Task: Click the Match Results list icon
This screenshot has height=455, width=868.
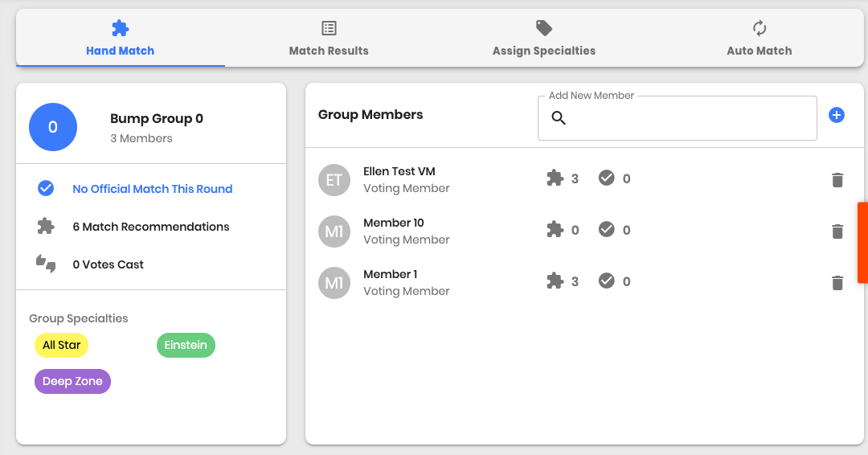Action: [329, 27]
